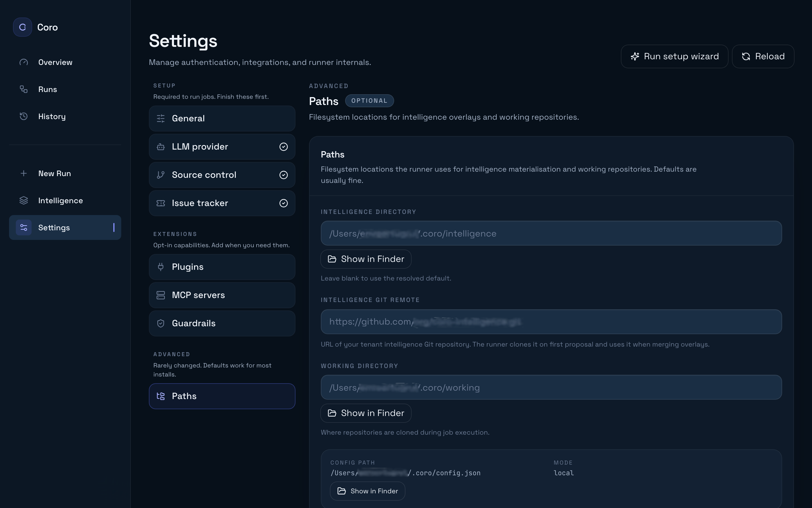Click the Runs sidebar icon
Image resolution: width=812 pixels, height=508 pixels.
(23, 89)
